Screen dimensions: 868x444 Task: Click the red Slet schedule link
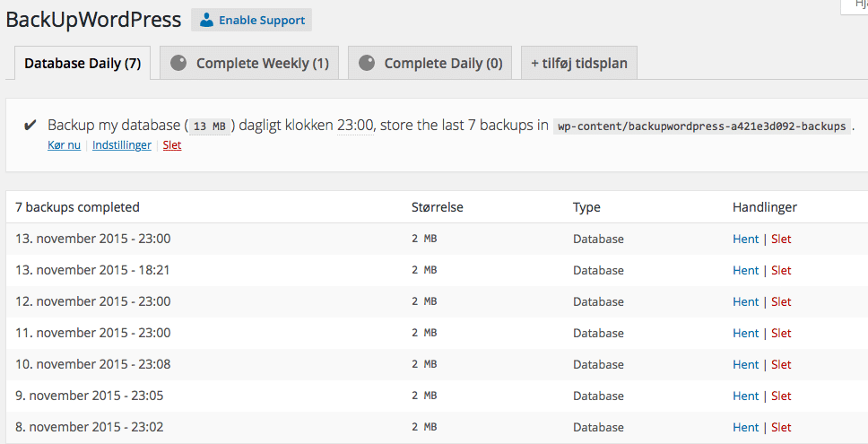pos(172,145)
